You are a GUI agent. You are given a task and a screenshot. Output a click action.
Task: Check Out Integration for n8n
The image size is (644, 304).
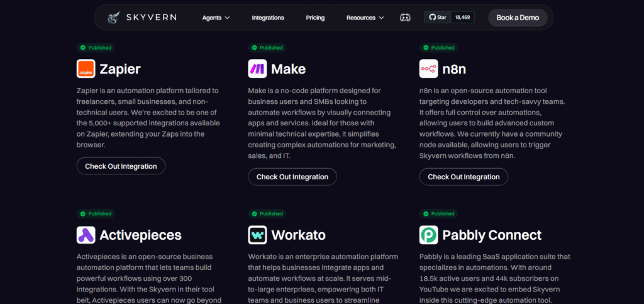click(x=464, y=177)
